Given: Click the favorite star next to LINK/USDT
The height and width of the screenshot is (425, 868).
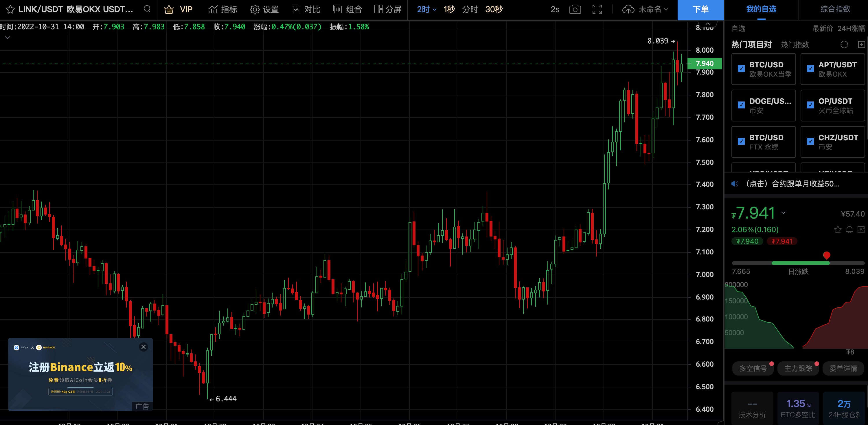Looking at the screenshot, I should (10, 10).
